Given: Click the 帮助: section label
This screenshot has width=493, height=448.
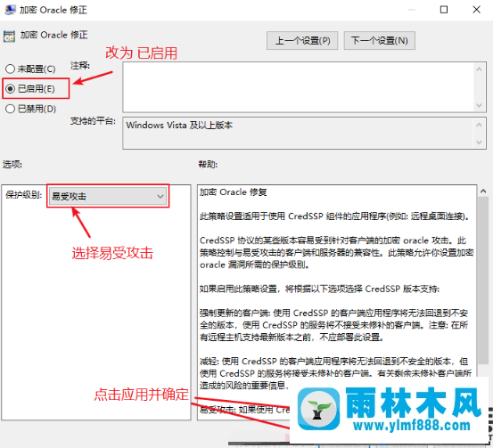Looking at the screenshot, I should coord(208,164).
